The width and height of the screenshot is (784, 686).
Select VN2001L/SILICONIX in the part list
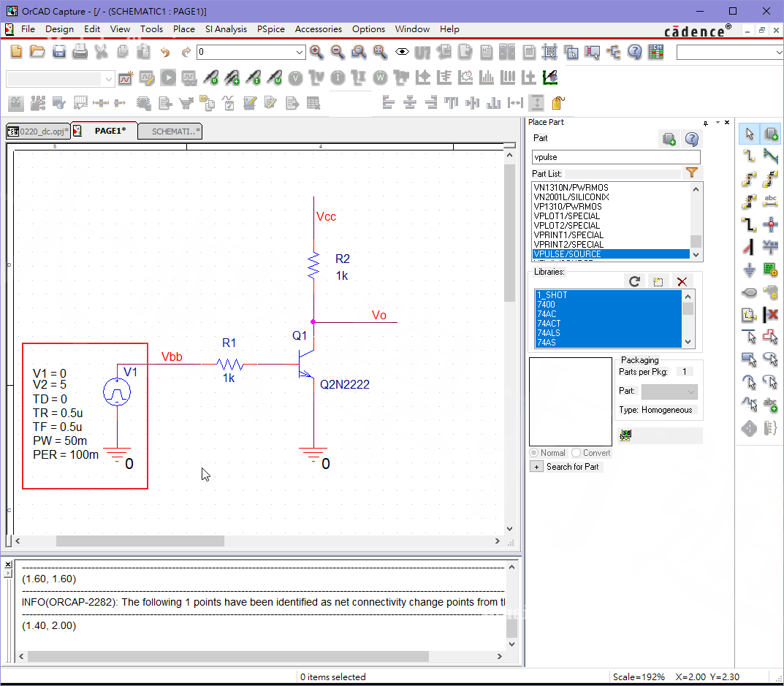click(x=611, y=197)
